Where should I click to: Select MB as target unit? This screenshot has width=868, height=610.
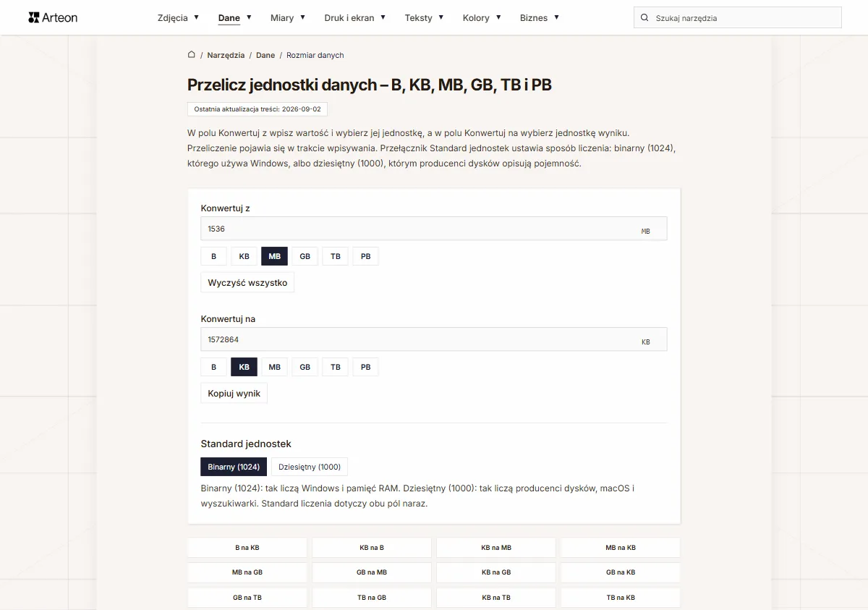pos(274,367)
